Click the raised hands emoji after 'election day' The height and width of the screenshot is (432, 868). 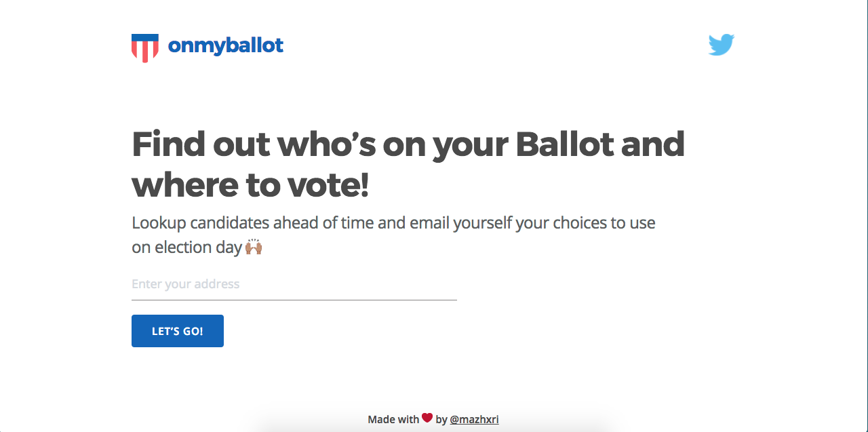(x=254, y=246)
